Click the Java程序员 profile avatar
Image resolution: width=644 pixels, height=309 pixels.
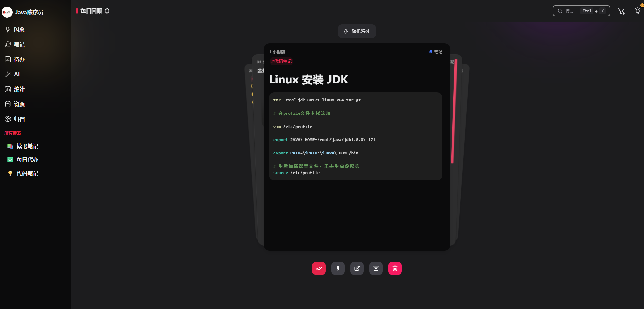pos(7,12)
